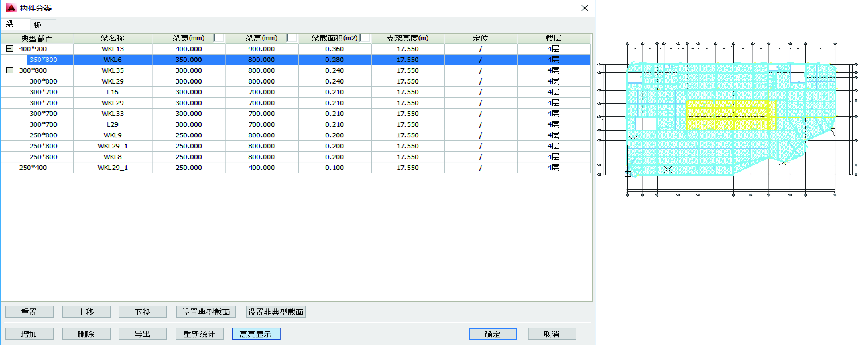Select the WKL13 beam name cell
Screen dimensions: 868x345
pyautogui.click(x=113, y=49)
